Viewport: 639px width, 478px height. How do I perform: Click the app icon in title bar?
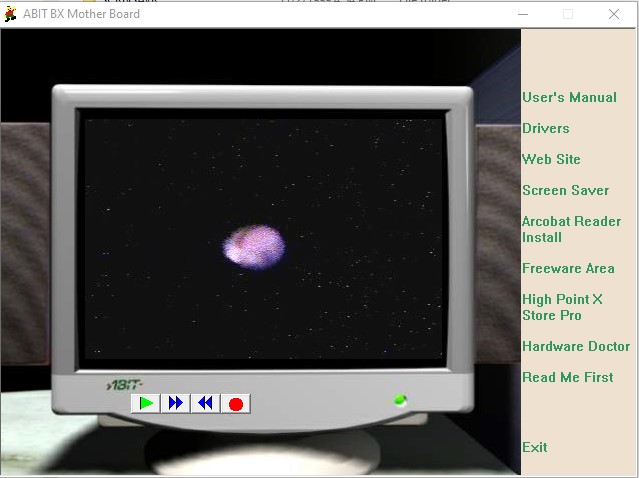click(11, 14)
